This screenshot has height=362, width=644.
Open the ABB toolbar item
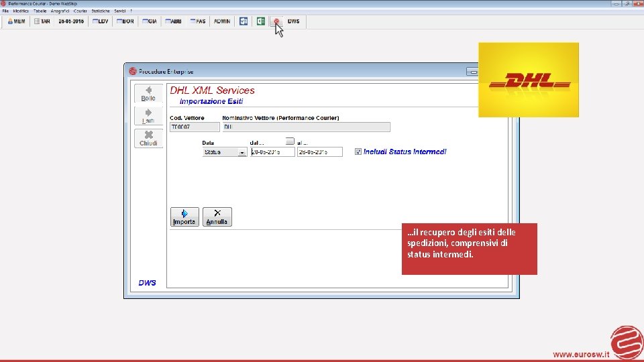coord(173,21)
